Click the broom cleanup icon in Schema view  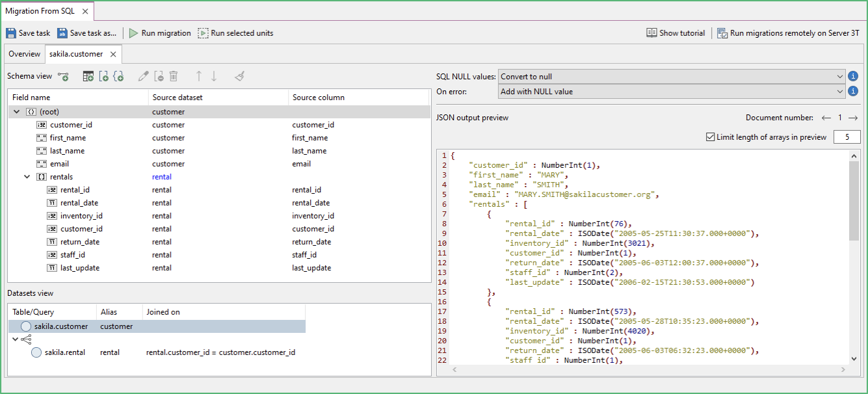[239, 76]
